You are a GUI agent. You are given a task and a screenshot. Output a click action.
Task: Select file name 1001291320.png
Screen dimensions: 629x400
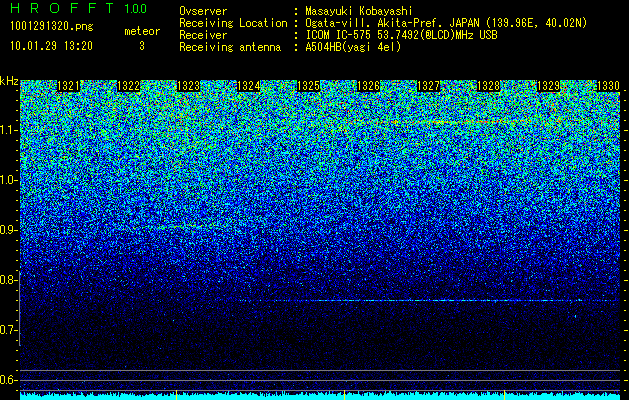(x=52, y=26)
